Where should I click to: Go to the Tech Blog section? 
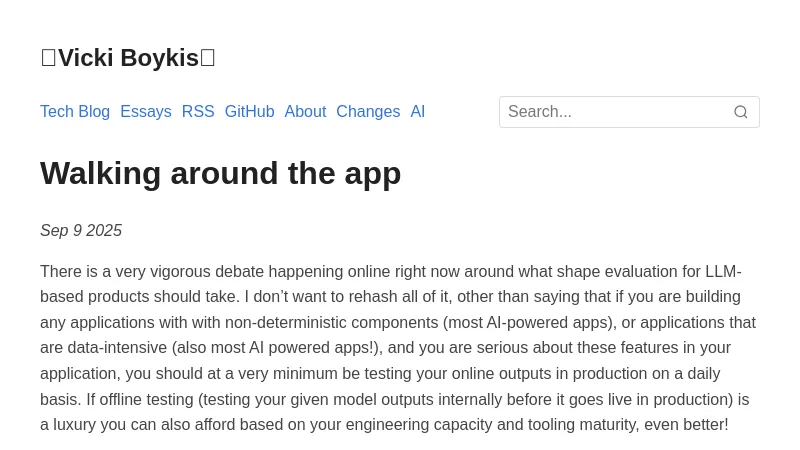tap(75, 112)
